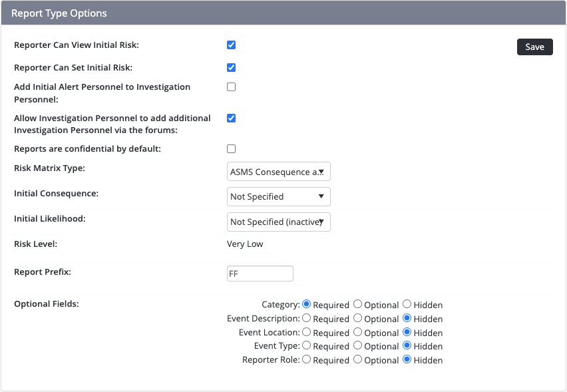The height and width of the screenshot is (392, 567).
Task: Select Optional for Event Type
Action: coord(359,346)
